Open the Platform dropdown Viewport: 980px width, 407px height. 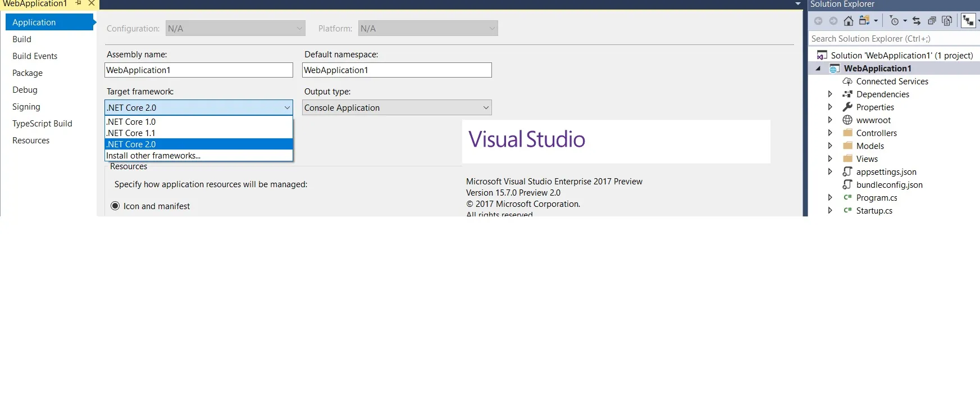(428, 28)
